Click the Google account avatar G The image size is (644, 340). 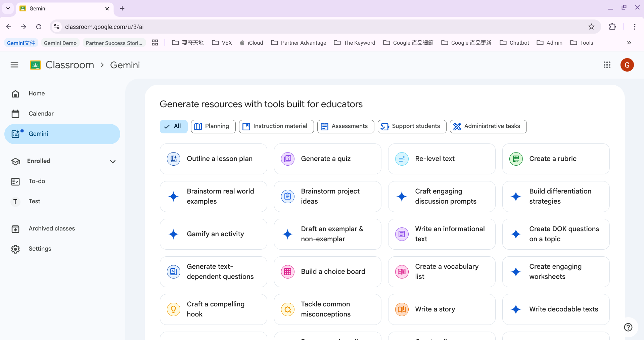(x=627, y=65)
